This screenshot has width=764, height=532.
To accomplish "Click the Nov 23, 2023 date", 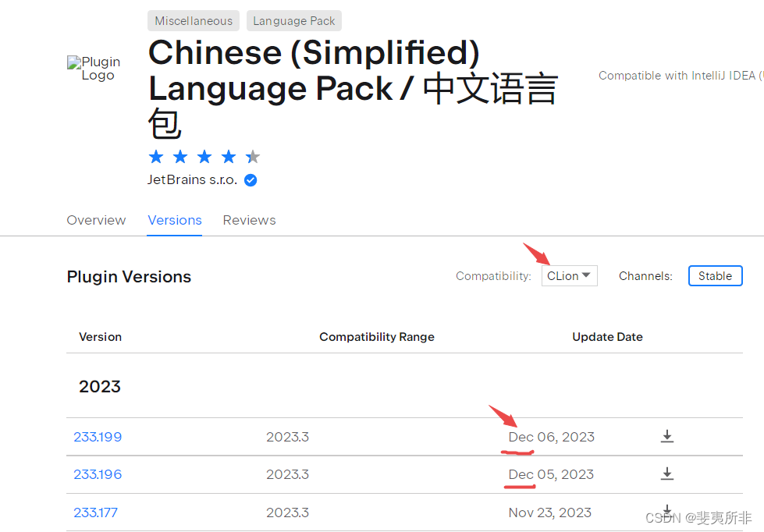I will click(x=549, y=512).
